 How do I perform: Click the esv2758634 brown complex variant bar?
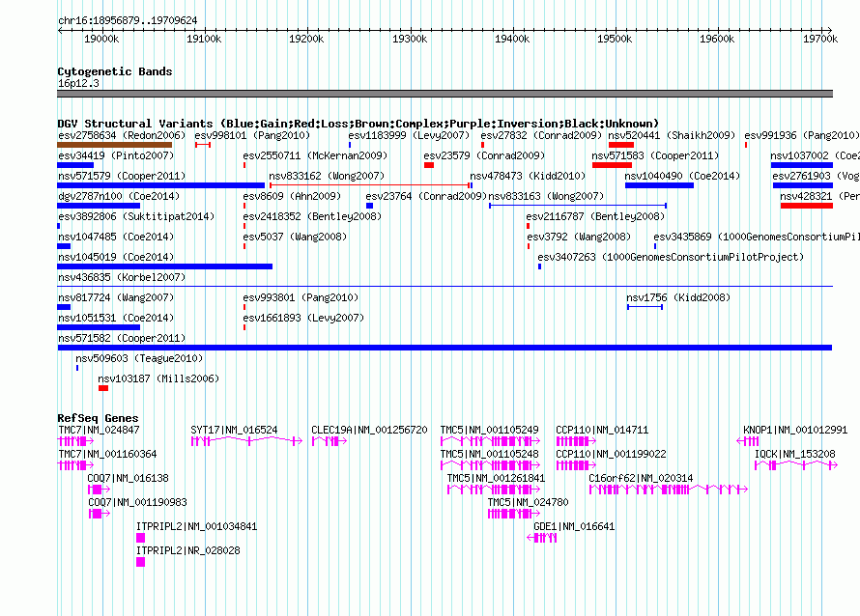point(115,145)
